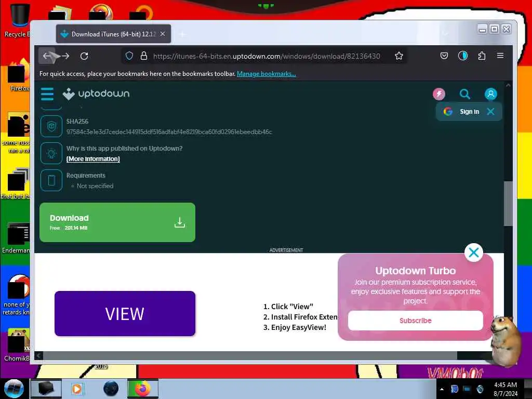
Task: Show hidden system tray icons
Action: click(442, 389)
